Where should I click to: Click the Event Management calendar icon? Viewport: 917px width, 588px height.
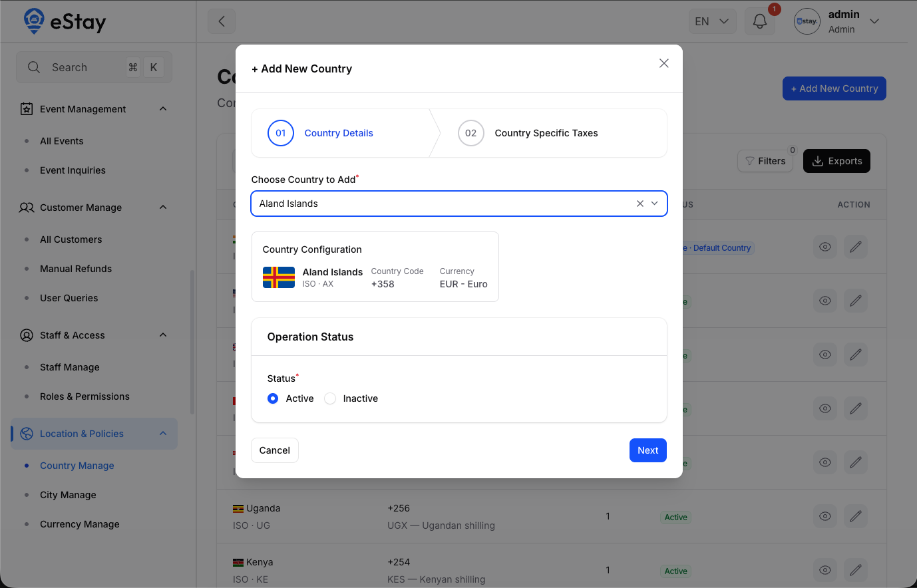pos(27,109)
